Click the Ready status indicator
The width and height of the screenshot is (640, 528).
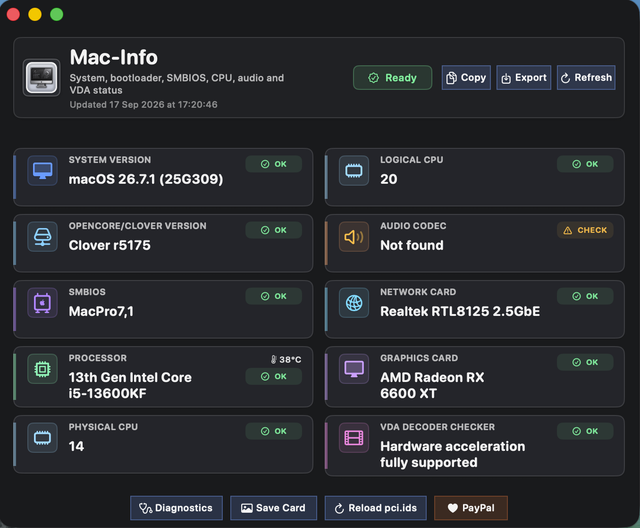click(x=392, y=78)
